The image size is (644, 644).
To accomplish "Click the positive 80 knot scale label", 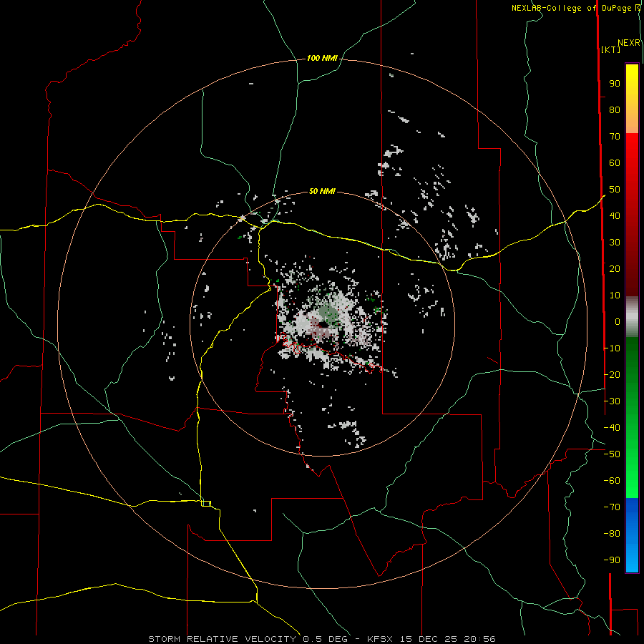I will click(615, 110).
